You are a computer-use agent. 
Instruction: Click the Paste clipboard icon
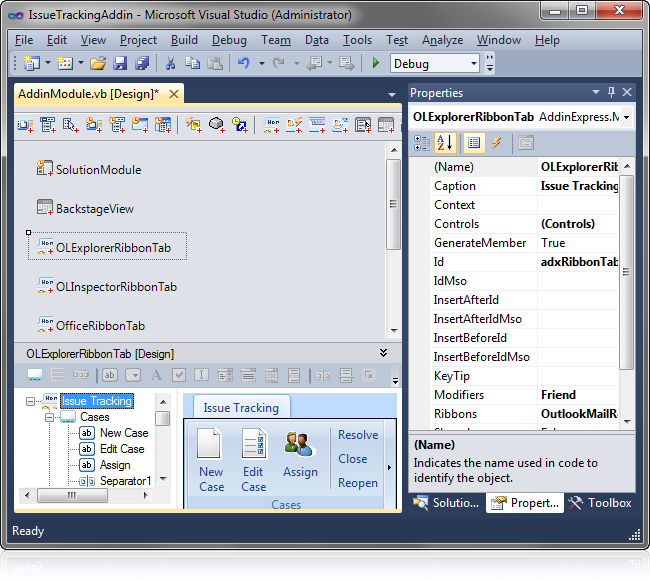click(215, 63)
